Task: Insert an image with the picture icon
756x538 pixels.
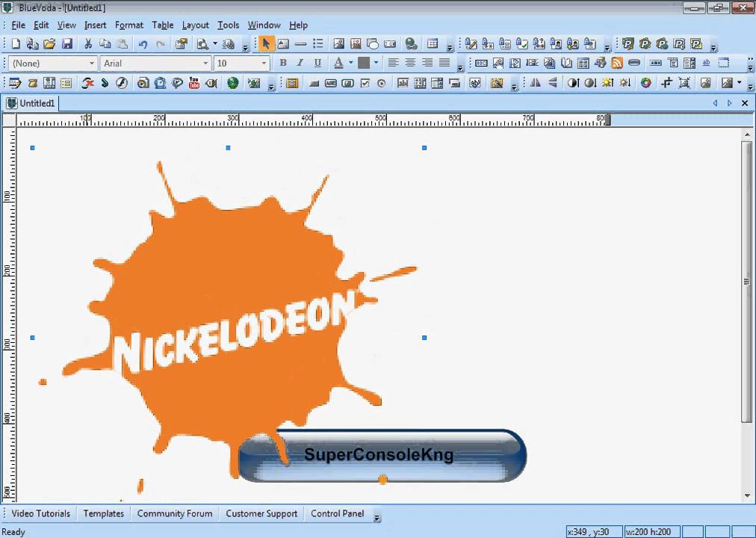Action: [338, 44]
